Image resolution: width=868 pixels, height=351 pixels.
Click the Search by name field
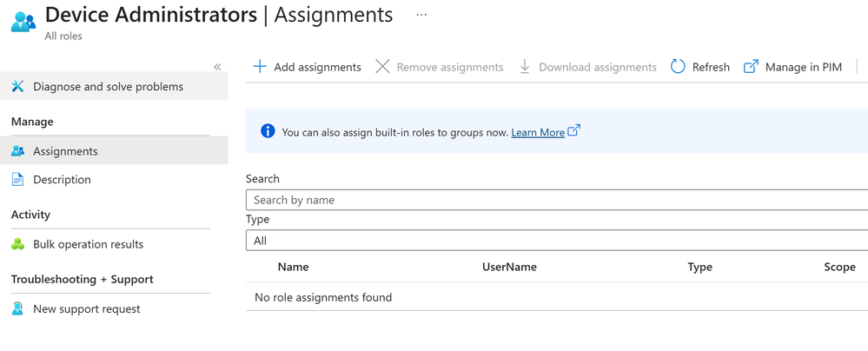point(556,200)
